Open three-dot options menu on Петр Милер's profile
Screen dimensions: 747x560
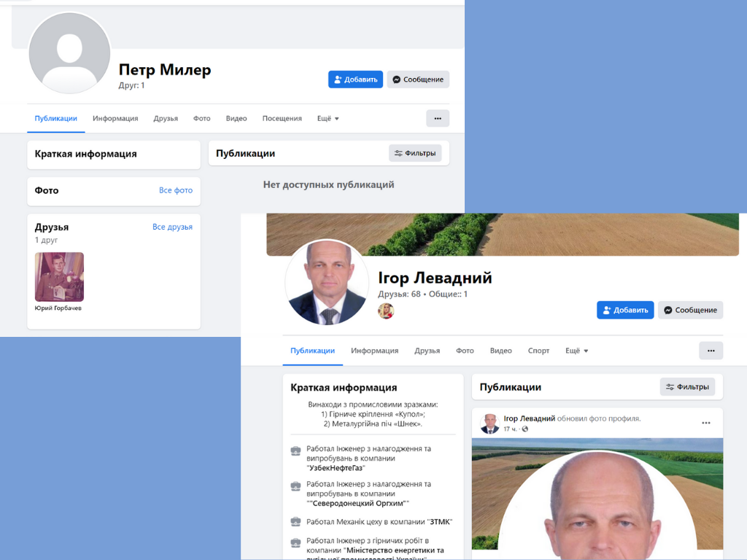click(x=438, y=119)
